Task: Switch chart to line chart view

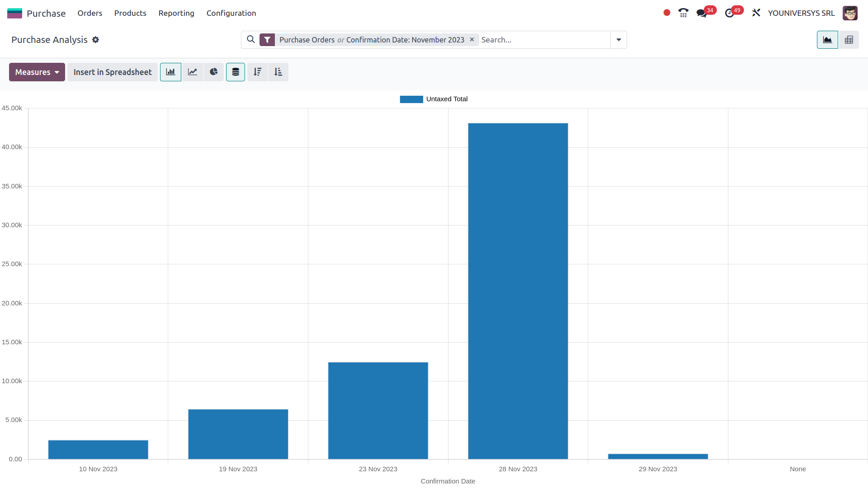Action: (x=192, y=72)
